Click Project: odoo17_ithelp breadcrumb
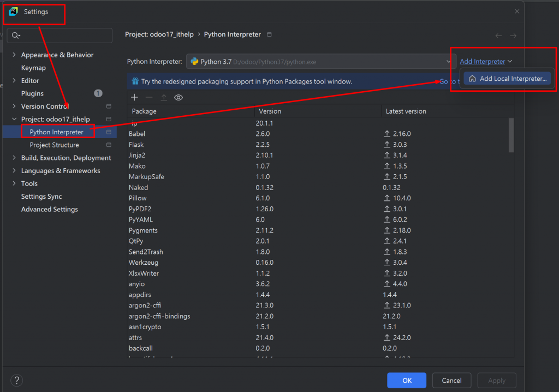Screen dimensions: 559x392 (x=159, y=34)
